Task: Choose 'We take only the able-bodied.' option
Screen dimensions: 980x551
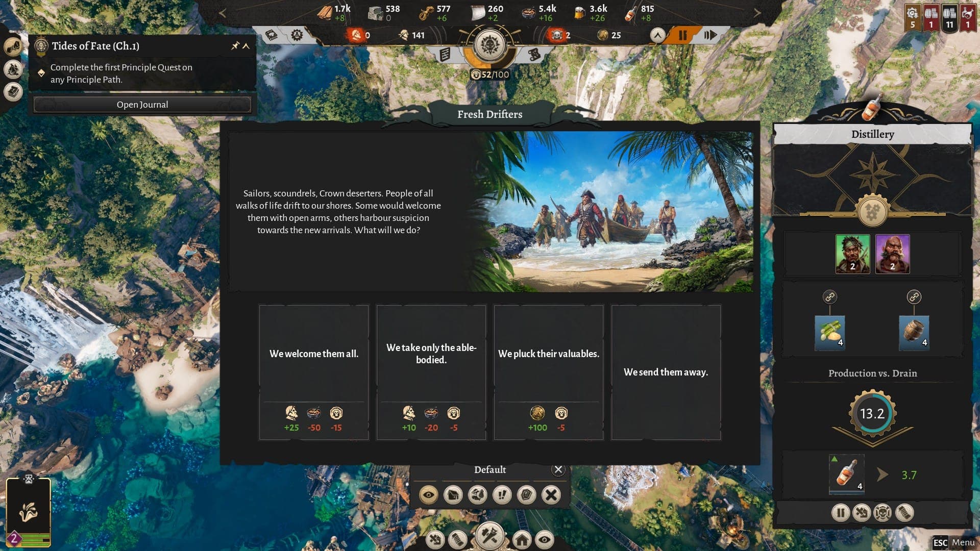Action: (x=431, y=372)
